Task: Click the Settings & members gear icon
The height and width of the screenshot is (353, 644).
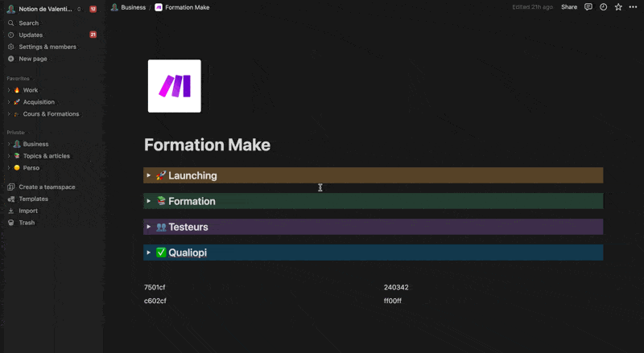Action: point(11,47)
